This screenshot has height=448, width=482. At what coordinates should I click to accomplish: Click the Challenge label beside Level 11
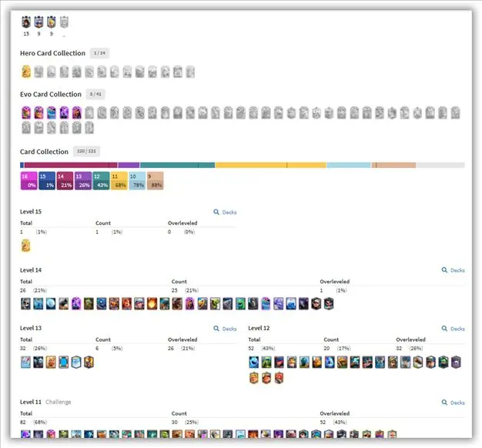point(58,402)
